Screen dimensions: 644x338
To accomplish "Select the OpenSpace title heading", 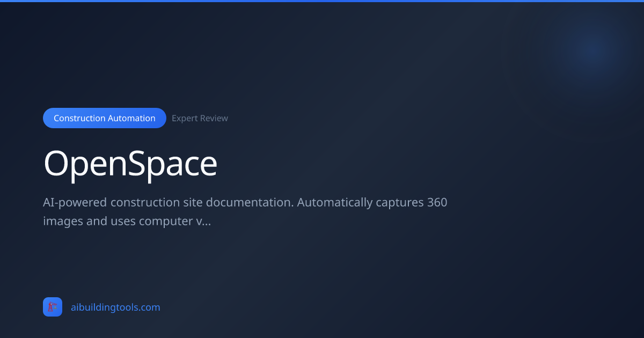I will pyautogui.click(x=130, y=164).
